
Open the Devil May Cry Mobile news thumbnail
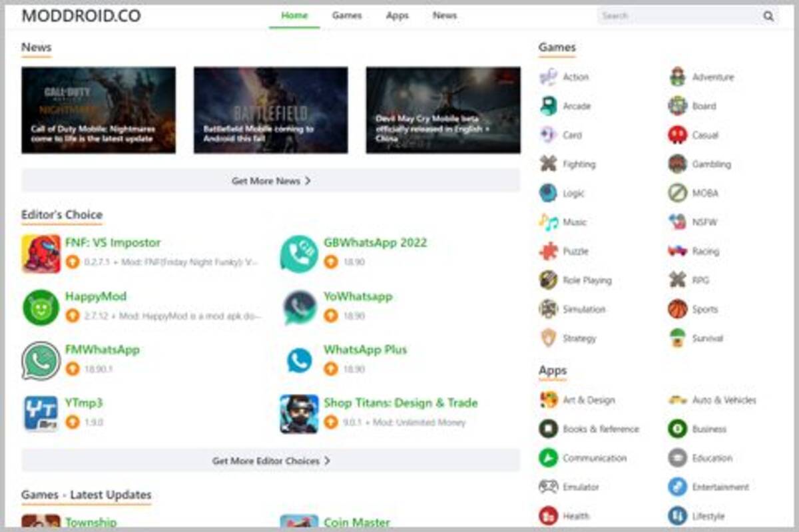click(443, 110)
